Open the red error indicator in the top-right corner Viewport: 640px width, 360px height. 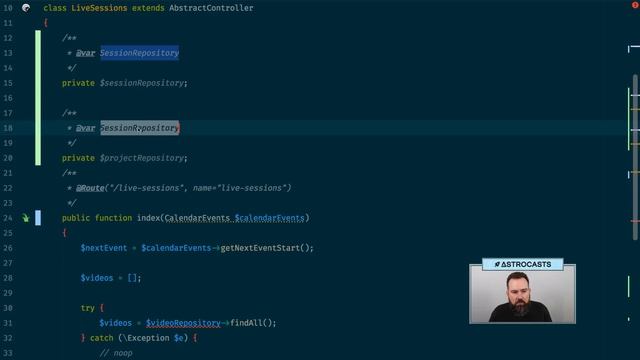635,4
